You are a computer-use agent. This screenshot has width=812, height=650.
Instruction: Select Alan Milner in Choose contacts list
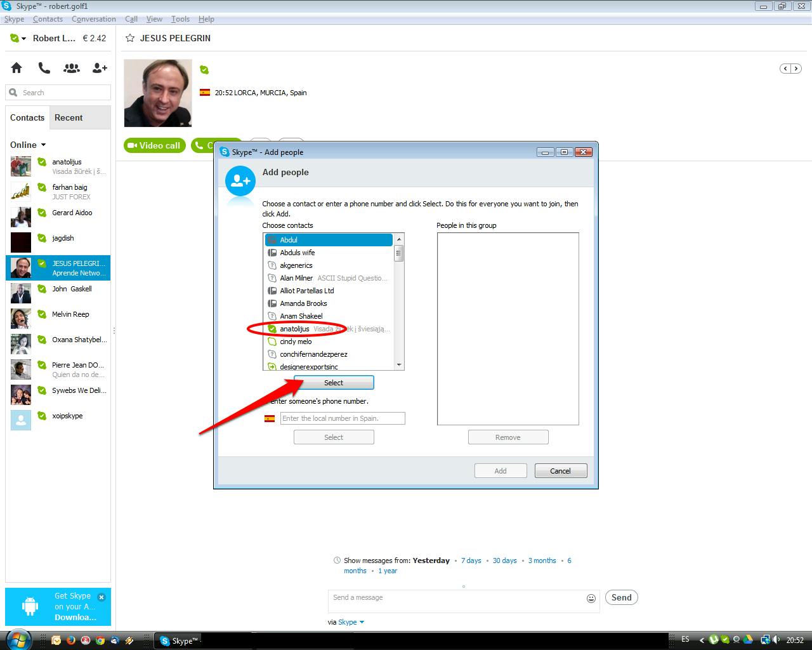[329, 278]
